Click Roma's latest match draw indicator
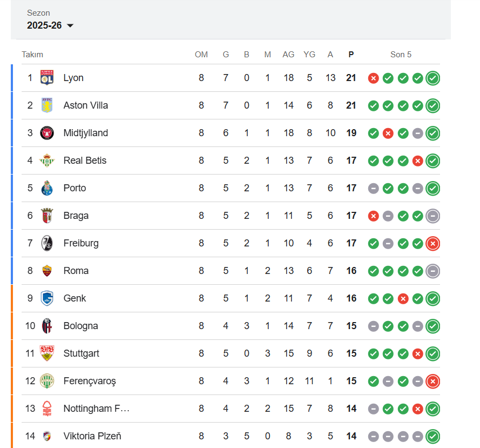The height and width of the screenshot is (448, 480). pos(432,271)
